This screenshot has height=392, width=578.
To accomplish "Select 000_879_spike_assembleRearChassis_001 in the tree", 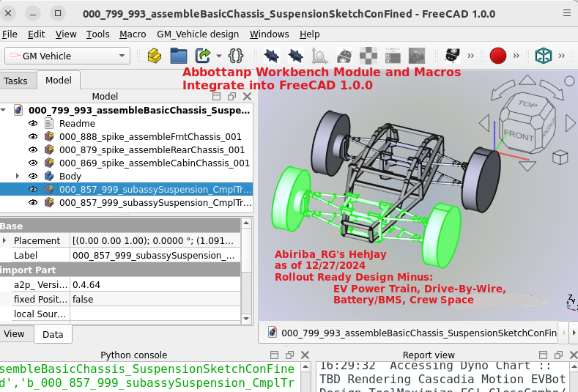I will pyautogui.click(x=152, y=150).
